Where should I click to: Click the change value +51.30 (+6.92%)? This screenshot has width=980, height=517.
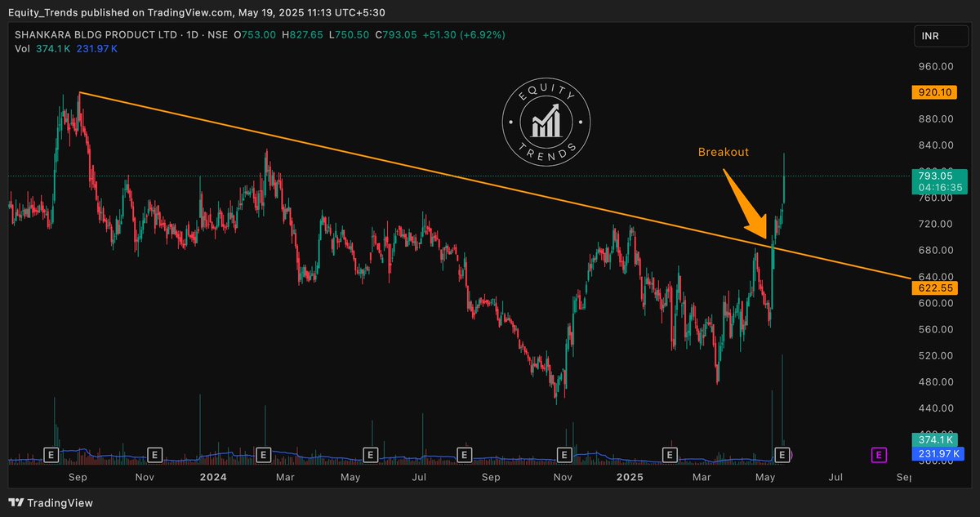point(464,35)
